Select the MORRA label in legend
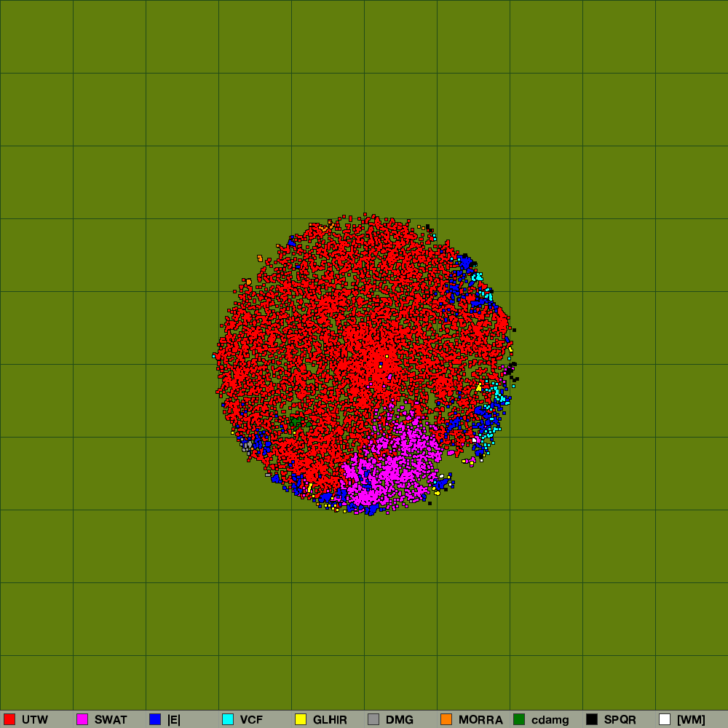Viewport: 728px width, 728px height. click(480, 720)
